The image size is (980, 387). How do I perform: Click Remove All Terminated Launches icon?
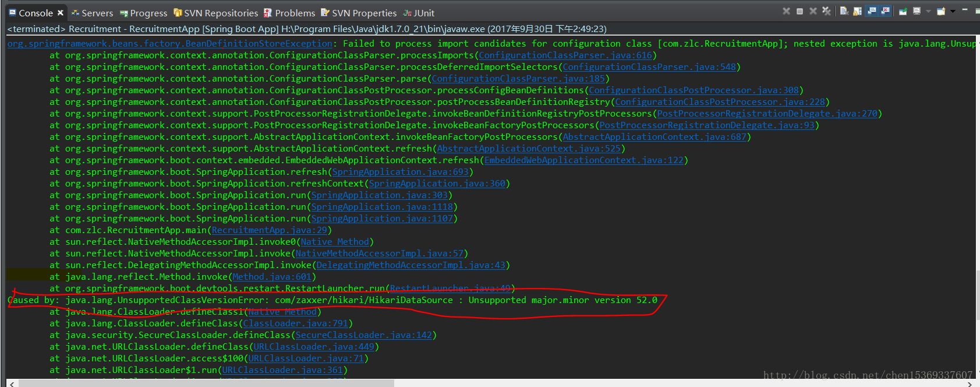coord(826,11)
